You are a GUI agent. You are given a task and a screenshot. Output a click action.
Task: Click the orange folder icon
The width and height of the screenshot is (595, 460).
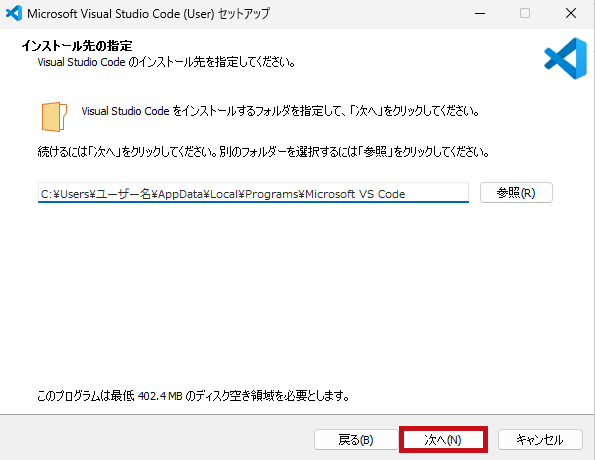pos(54,117)
